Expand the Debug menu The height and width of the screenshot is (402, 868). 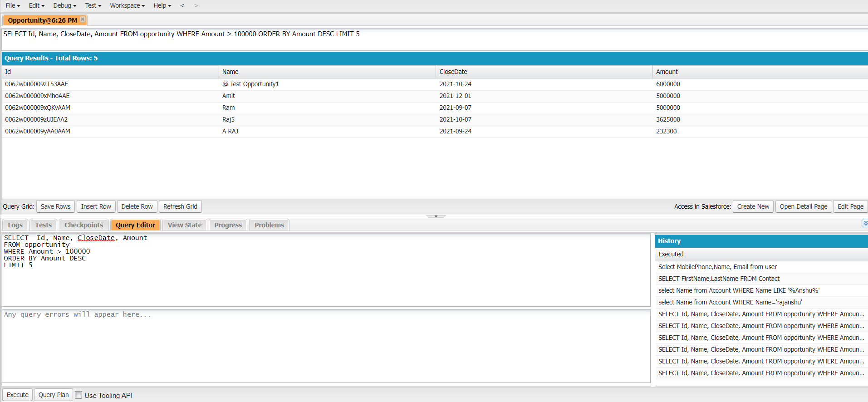coord(64,5)
